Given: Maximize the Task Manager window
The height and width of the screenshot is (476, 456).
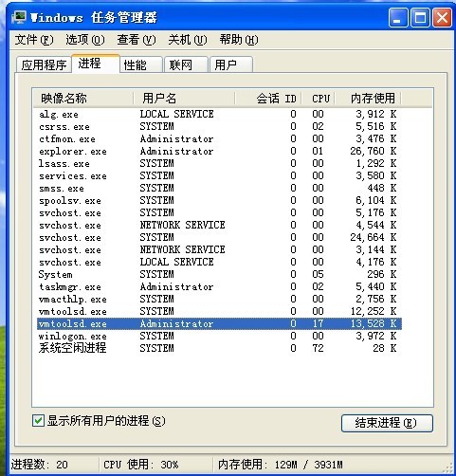Looking at the screenshot, I should tap(420, 18).
